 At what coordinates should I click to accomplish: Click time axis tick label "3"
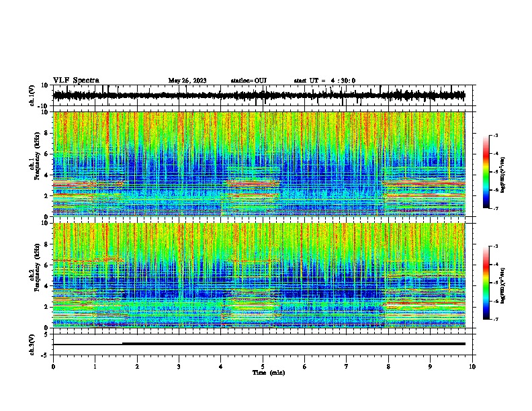click(x=179, y=367)
